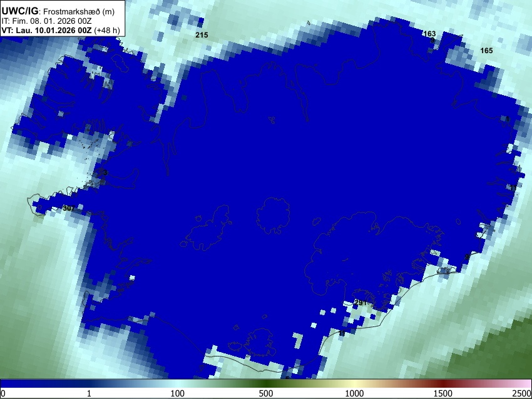
Task: Click the color scale label '1500'
Action: pos(443,393)
